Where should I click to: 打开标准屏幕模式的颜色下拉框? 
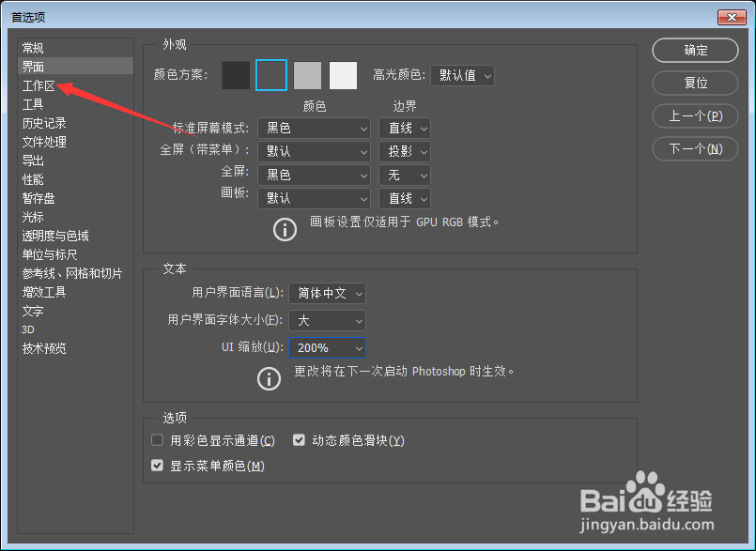pyautogui.click(x=314, y=128)
